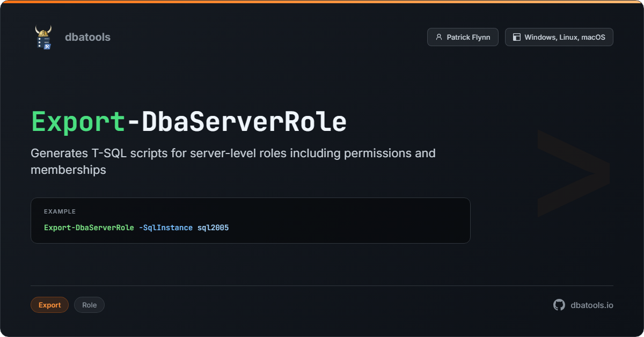Select the Role tag

coord(89,305)
